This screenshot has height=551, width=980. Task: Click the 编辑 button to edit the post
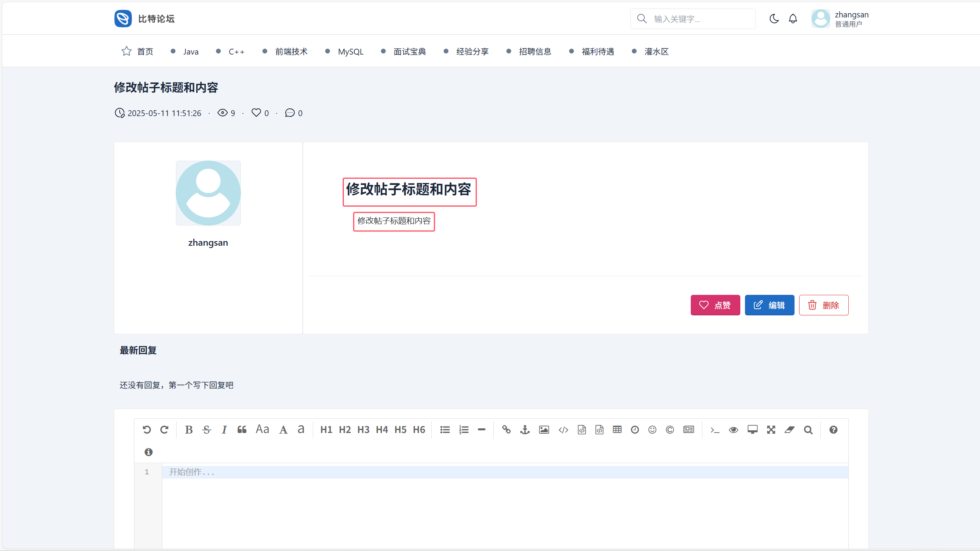coord(769,305)
